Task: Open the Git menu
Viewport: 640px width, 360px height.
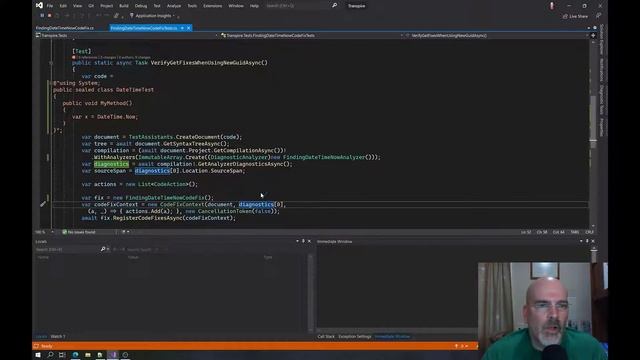Action: point(91,6)
